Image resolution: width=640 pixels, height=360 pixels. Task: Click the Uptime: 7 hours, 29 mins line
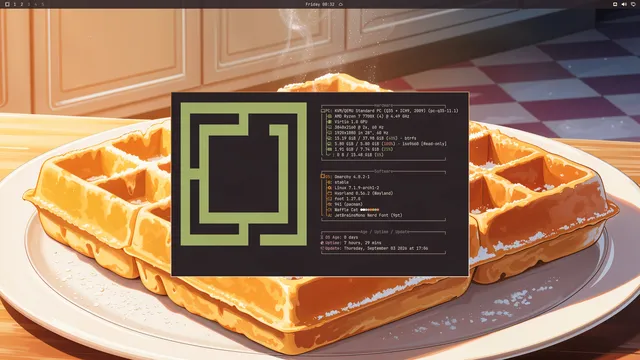pyautogui.click(x=351, y=243)
